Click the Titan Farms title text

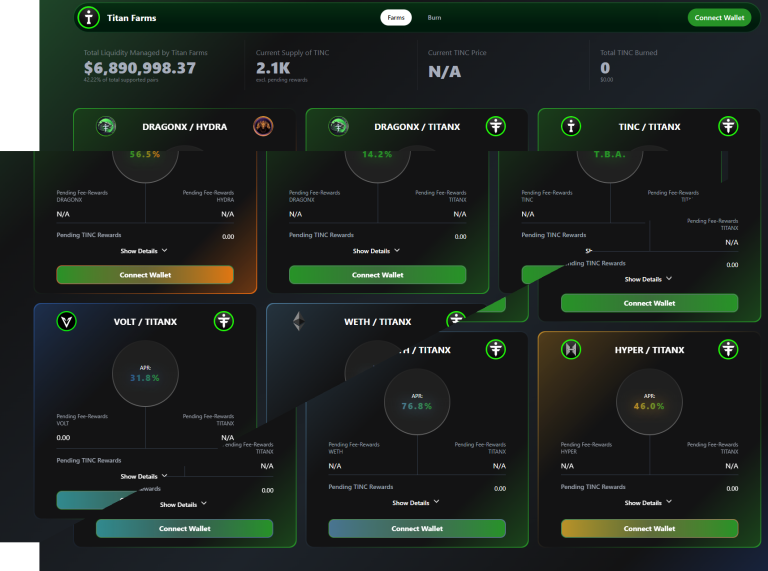[x=132, y=18]
